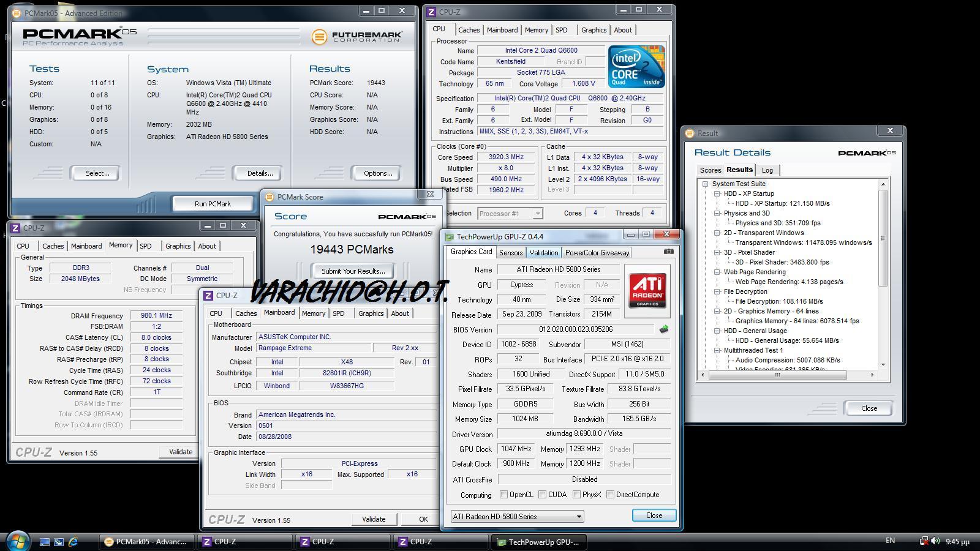Click the PCMark Score dialog title icon
The image size is (980, 551).
coord(269,197)
